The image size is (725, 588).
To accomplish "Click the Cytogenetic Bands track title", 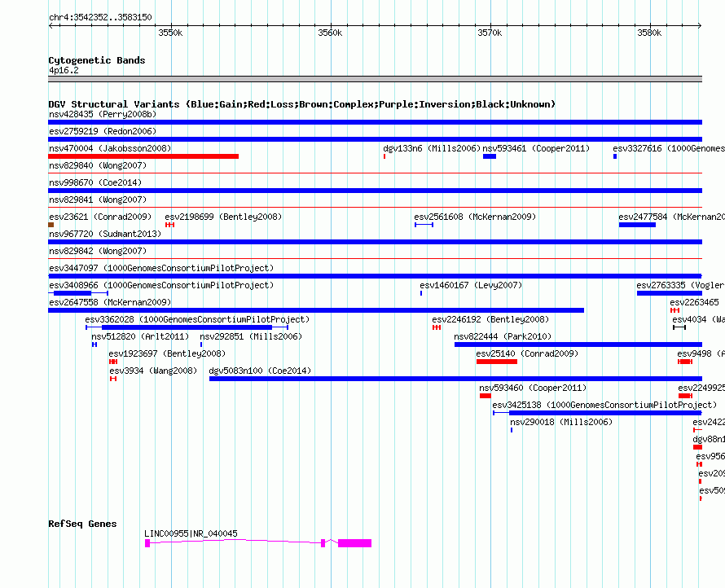I will (97, 60).
